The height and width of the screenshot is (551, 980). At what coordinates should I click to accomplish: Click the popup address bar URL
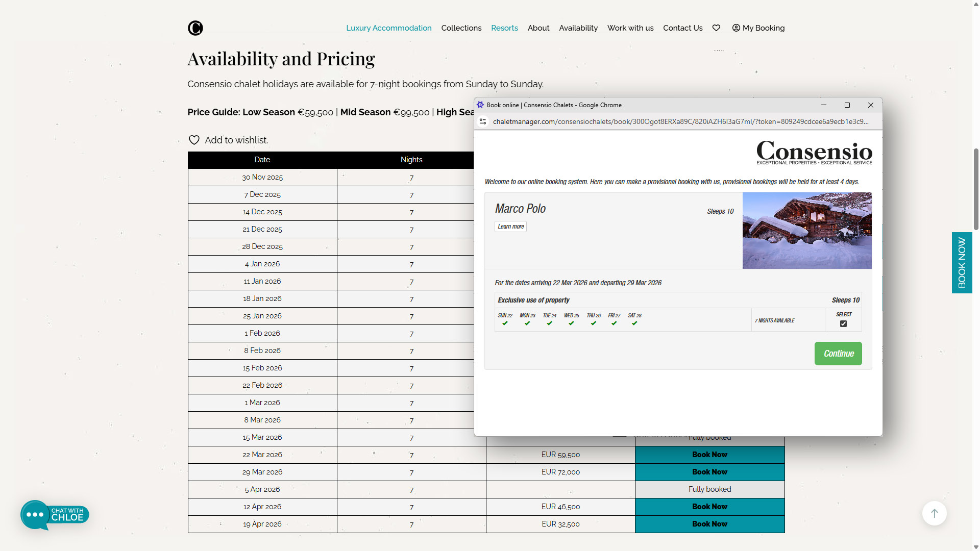680,121
